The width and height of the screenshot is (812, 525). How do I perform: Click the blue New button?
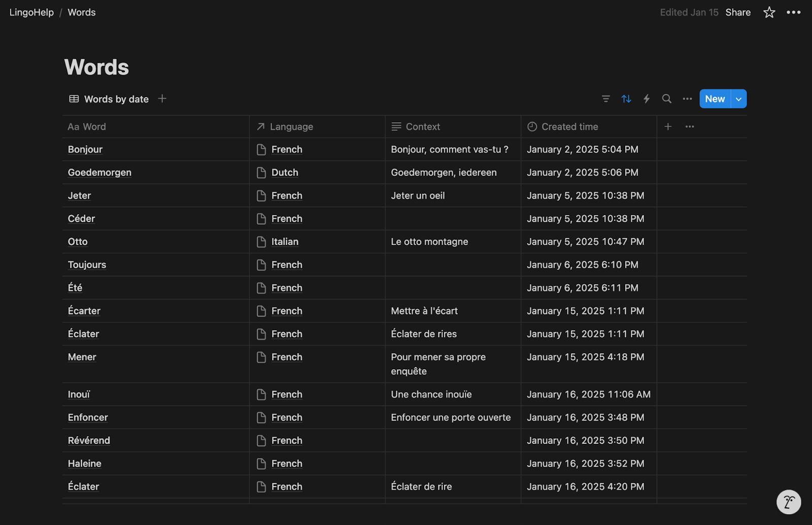pyautogui.click(x=715, y=99)
